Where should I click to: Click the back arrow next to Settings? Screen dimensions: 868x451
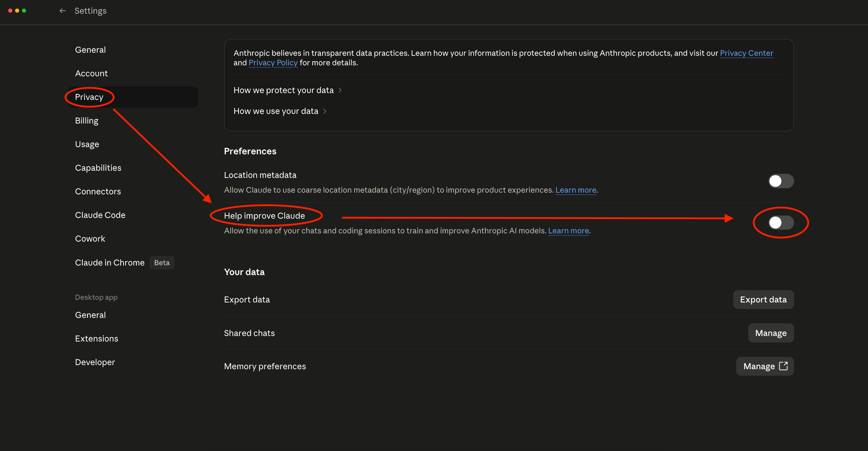coord(62,11)
